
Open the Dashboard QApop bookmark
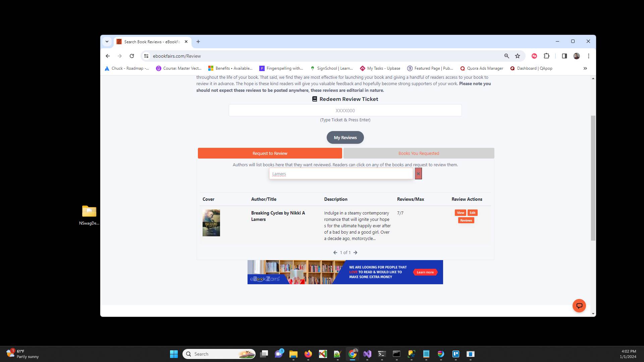point(531,68)
